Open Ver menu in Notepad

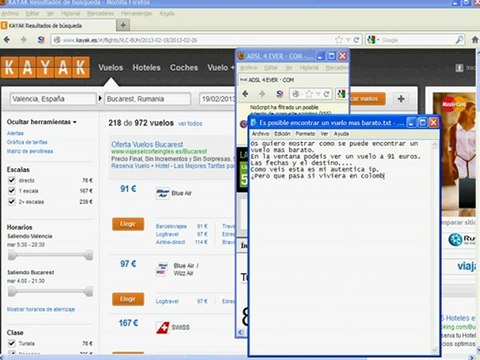pyautogui.click(x=324, y=134)
